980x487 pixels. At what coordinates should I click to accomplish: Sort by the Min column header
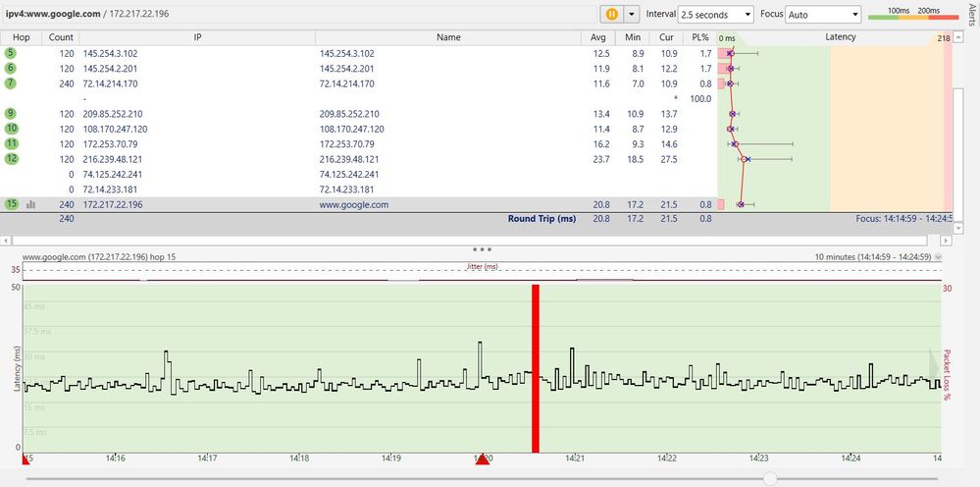[633, 37]
